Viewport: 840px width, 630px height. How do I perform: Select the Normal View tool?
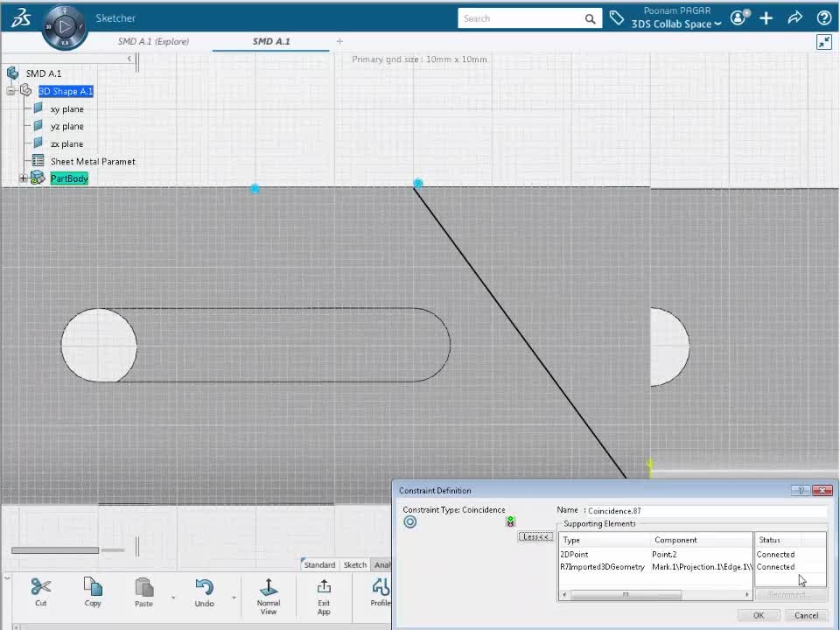[x=269, y=588]
